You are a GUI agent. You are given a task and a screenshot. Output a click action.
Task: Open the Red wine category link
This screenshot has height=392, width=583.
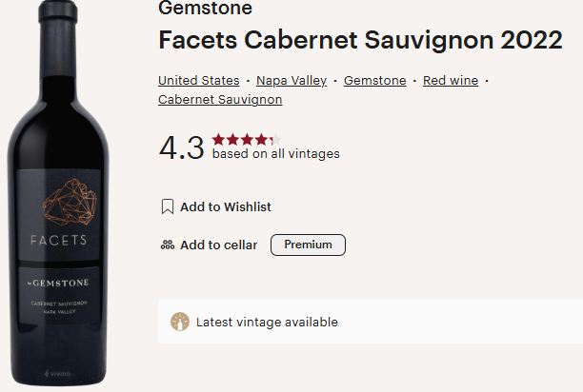click(451, 81)
